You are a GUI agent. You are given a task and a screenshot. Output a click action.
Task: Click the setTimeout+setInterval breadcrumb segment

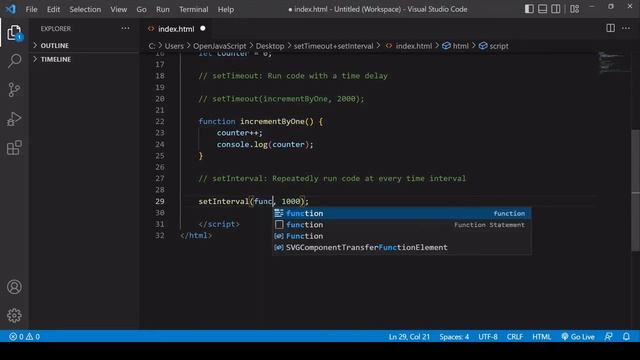click(333, 46)
